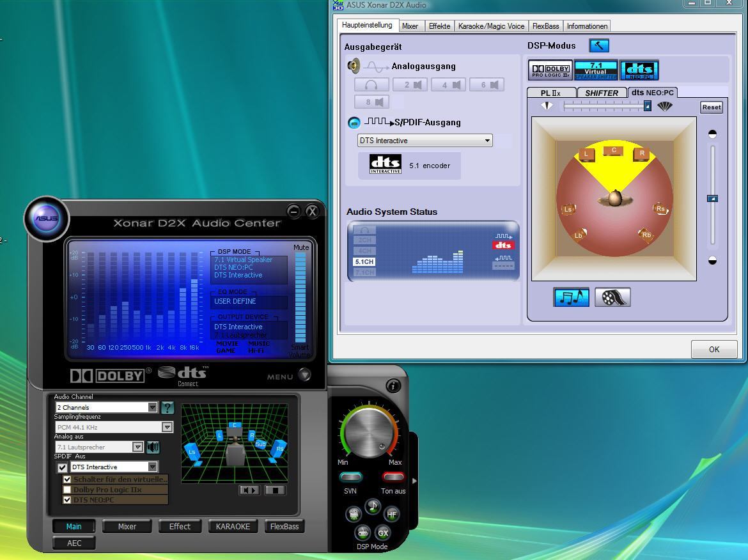Switch to the Mixer tab in Xonar D2X Audio
The width and height of the screenshot is (748, 560).
[x=410, y=26]
